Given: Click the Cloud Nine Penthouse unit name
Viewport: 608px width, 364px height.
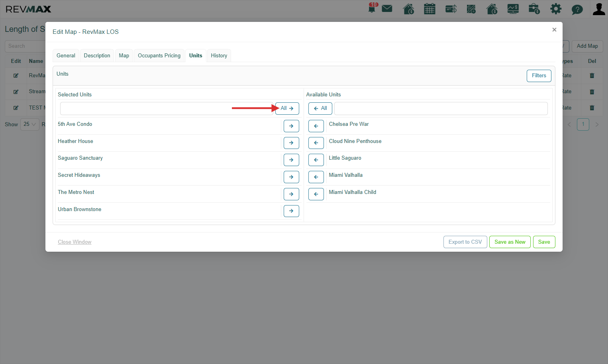Looking at the screenshot, I should point(355,141).
